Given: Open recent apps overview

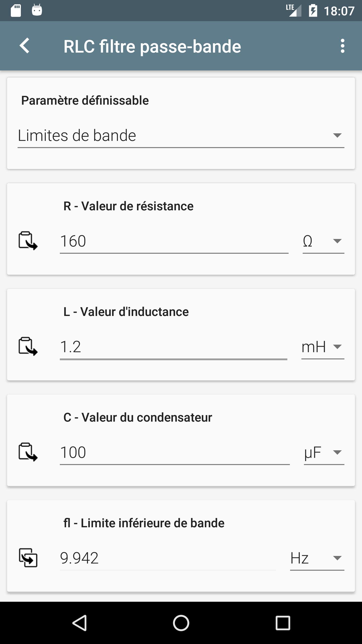Looking at the screenshot, I should coord(283,623).
